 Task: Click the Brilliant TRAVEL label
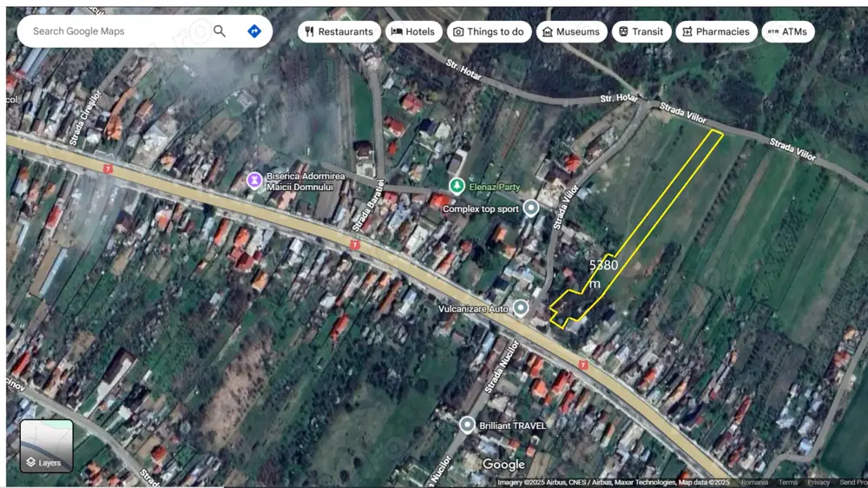click(x=513, y=425)
